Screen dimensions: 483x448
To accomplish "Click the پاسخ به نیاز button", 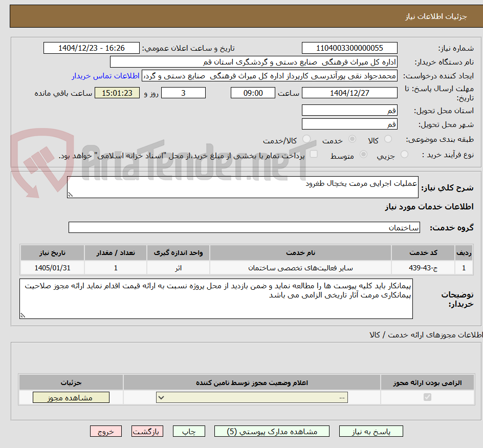I will [371, 431].
